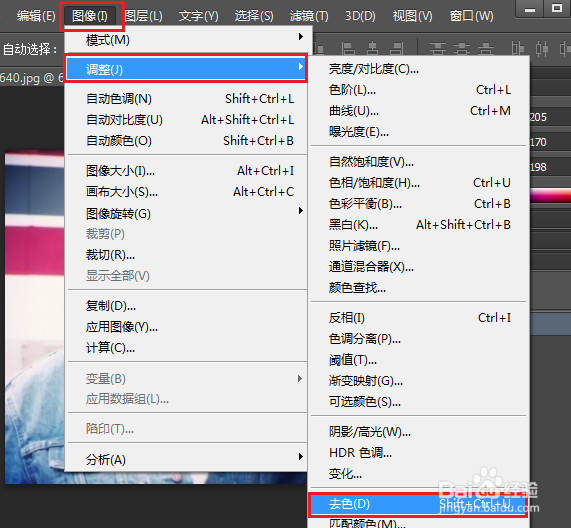Viewport: 571px width, 528px height.
Task: Close the 图像(I) menu in the menu bar
Action: coord(90,16)
